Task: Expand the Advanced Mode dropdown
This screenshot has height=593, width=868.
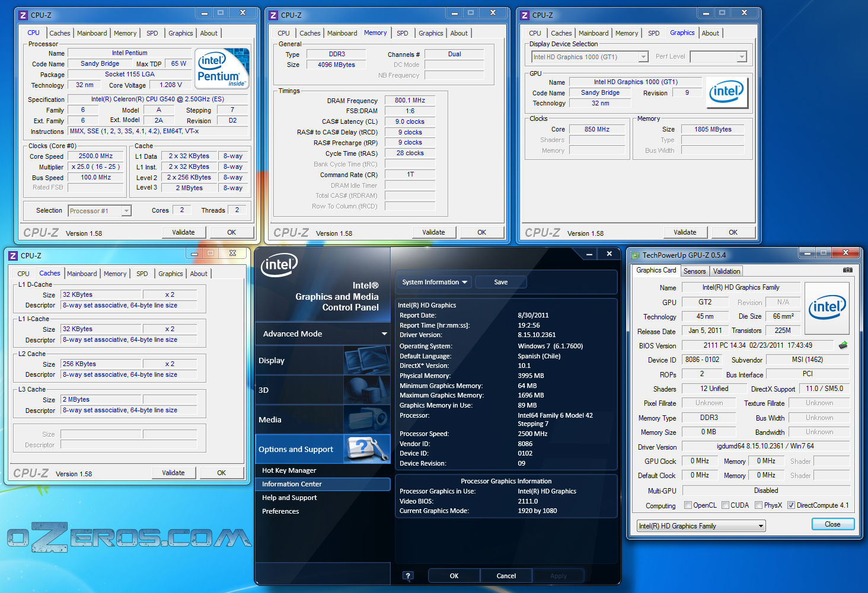Action: 323,334
